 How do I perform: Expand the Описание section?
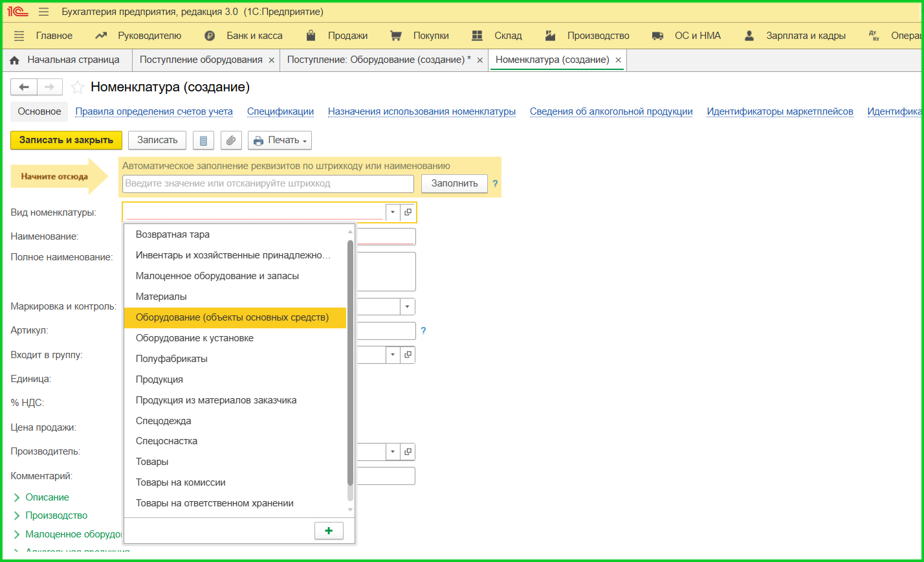47,497
